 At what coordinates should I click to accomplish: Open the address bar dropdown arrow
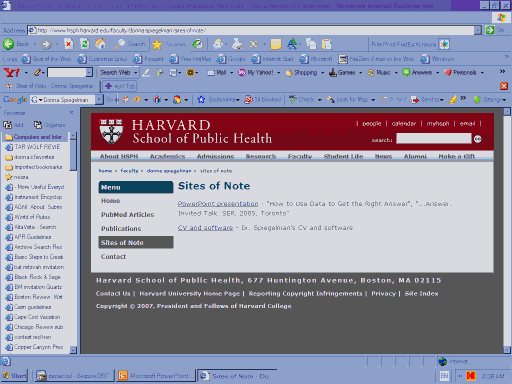478,30
